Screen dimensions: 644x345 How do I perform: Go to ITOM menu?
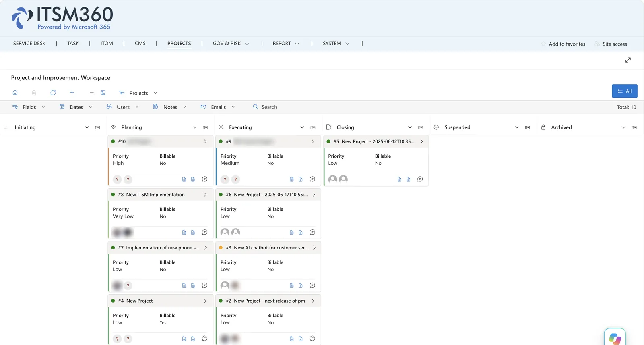pyautogui.click(x=107, y=44)
